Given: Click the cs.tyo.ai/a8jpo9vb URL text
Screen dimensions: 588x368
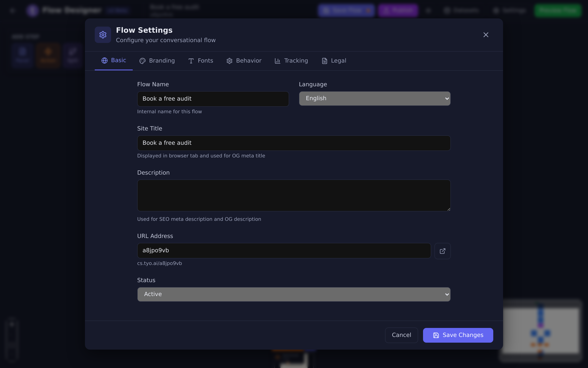Looking at the screenshot, I should [159, 263].
